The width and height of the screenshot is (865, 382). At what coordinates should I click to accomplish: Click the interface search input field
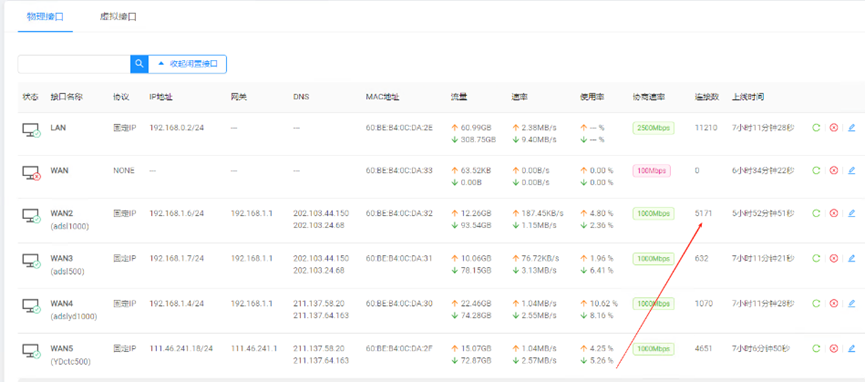74,64
